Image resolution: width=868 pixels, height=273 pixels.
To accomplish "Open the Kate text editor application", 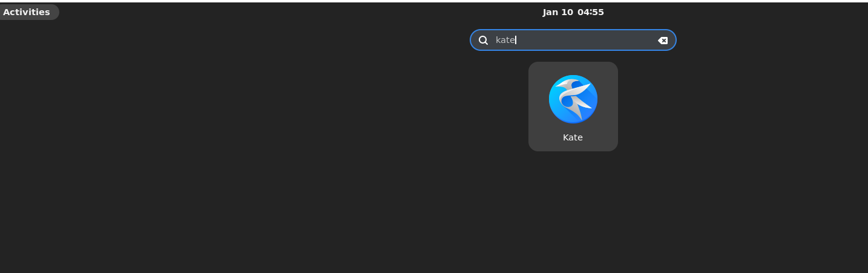I will coord(573,106).
